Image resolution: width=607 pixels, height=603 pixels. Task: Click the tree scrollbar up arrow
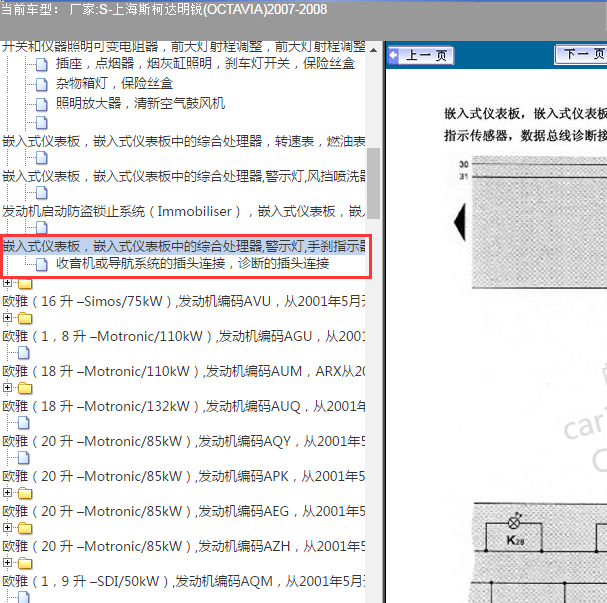373,50
